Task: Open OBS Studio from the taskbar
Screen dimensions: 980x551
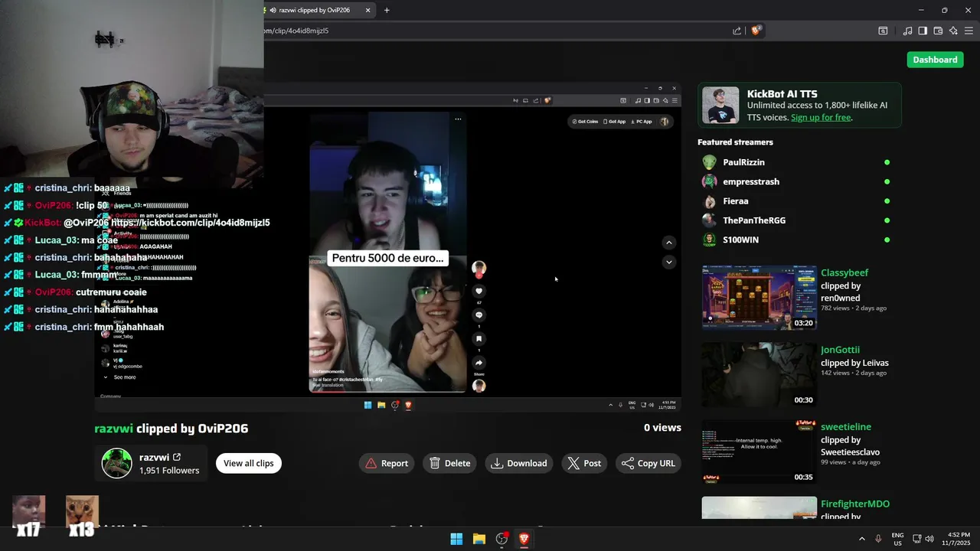Action: pos(502,539)
